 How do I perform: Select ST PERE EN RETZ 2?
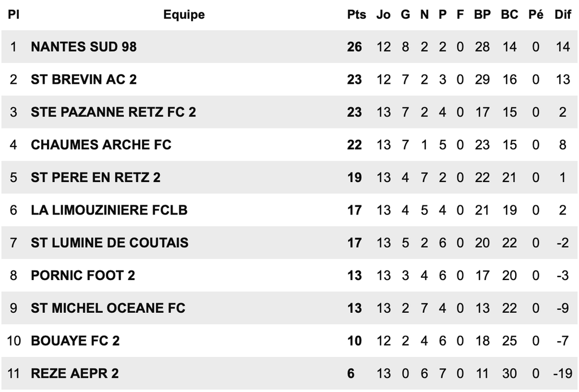coord(96,178)
